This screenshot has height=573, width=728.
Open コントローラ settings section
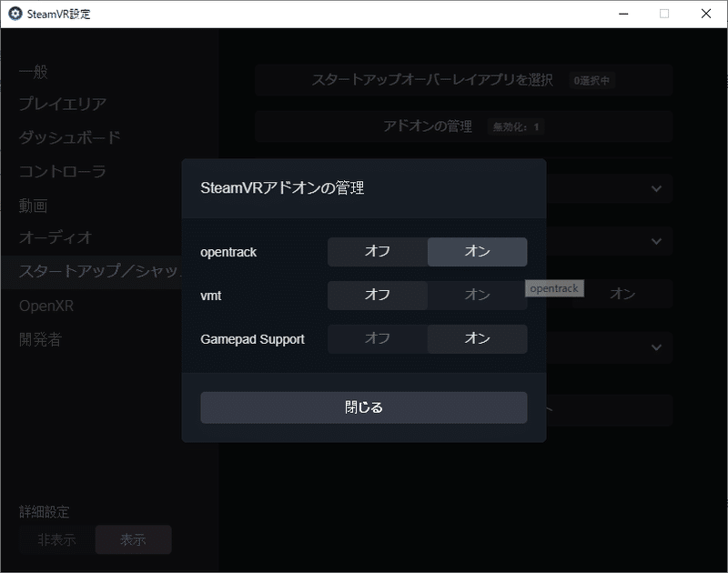point(62,171)
